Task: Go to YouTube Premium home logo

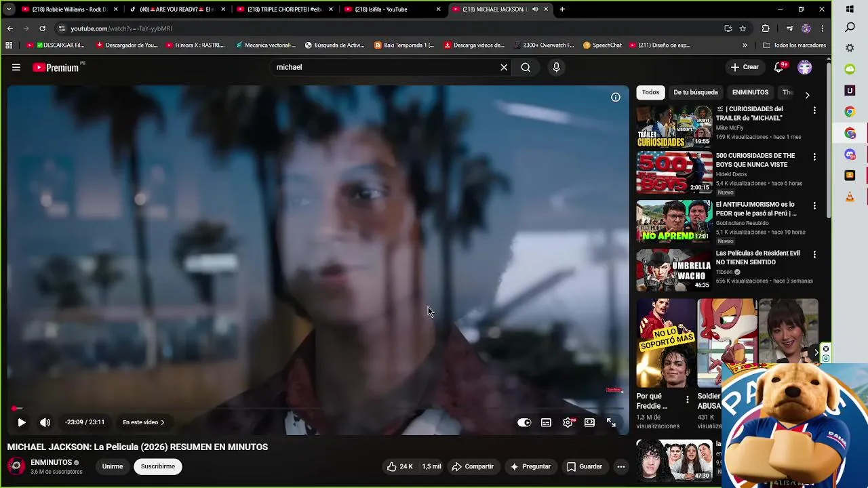Action: tap(56, 67)
